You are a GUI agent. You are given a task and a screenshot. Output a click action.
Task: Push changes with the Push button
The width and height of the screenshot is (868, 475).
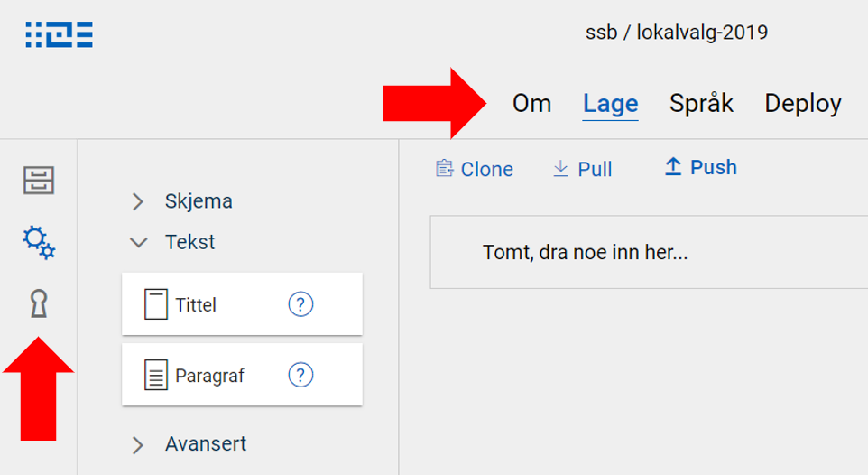(x=701, y=167)
